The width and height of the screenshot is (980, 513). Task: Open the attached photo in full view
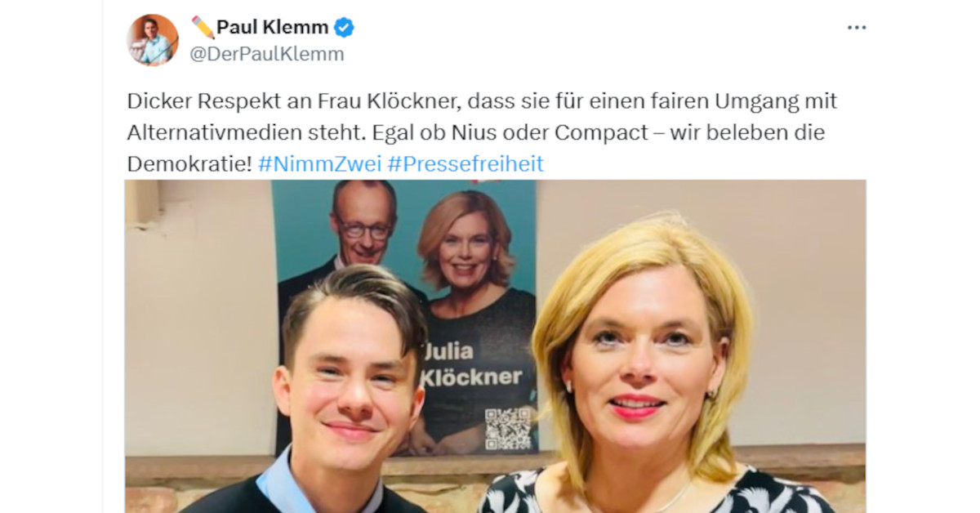[x=496, y=346]
